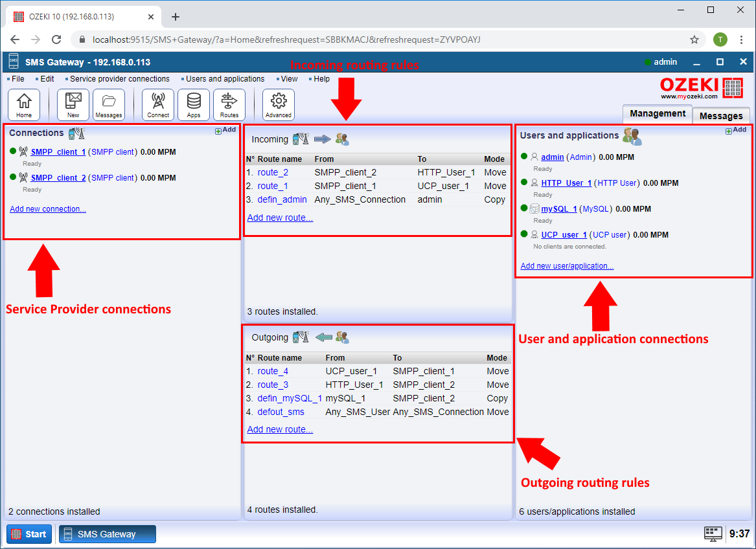Image resolution: width=756 pixels, height=549 pixels.
Task: Click the SMS Gateway phone icon in title bar
Action: 14,62
